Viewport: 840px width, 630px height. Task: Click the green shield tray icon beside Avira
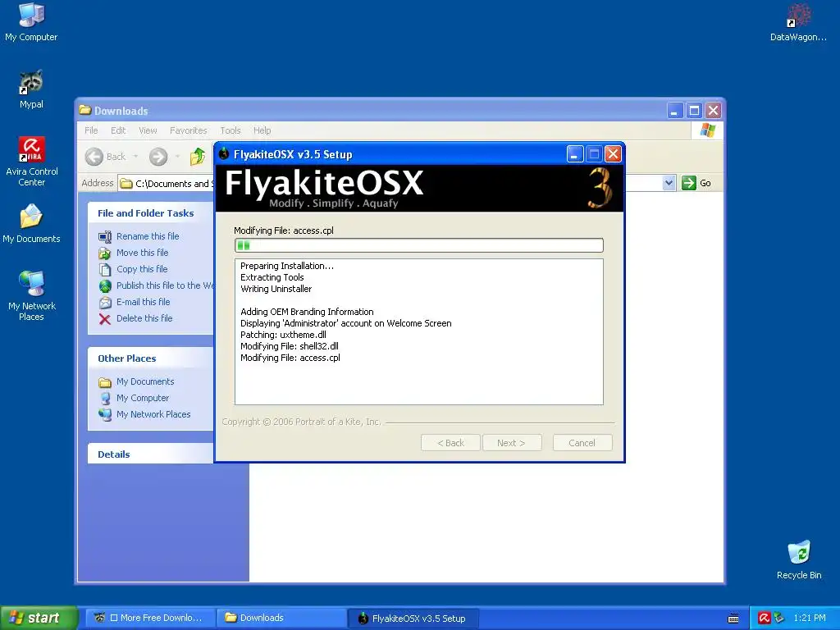(x=779, y=618)
